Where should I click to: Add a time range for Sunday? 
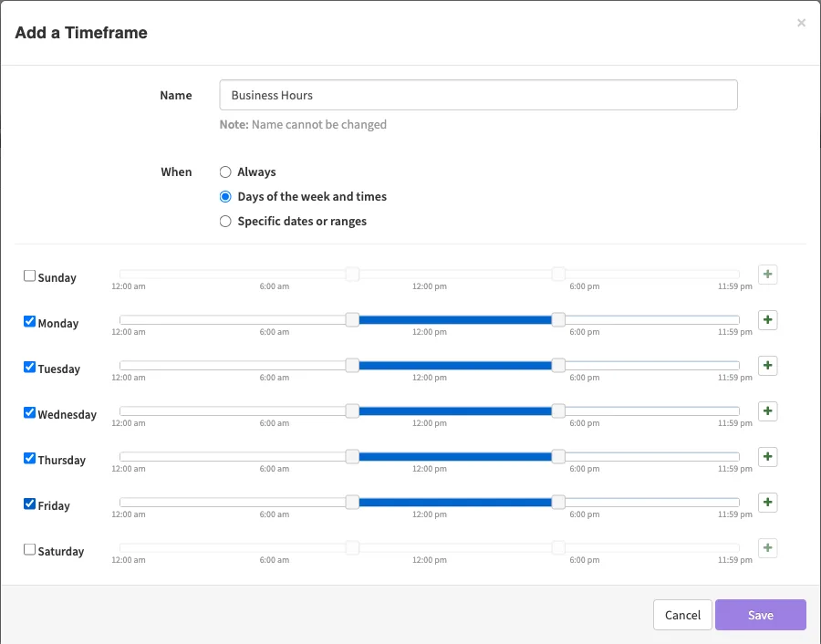pyautogui.click(x=767, y=275)
